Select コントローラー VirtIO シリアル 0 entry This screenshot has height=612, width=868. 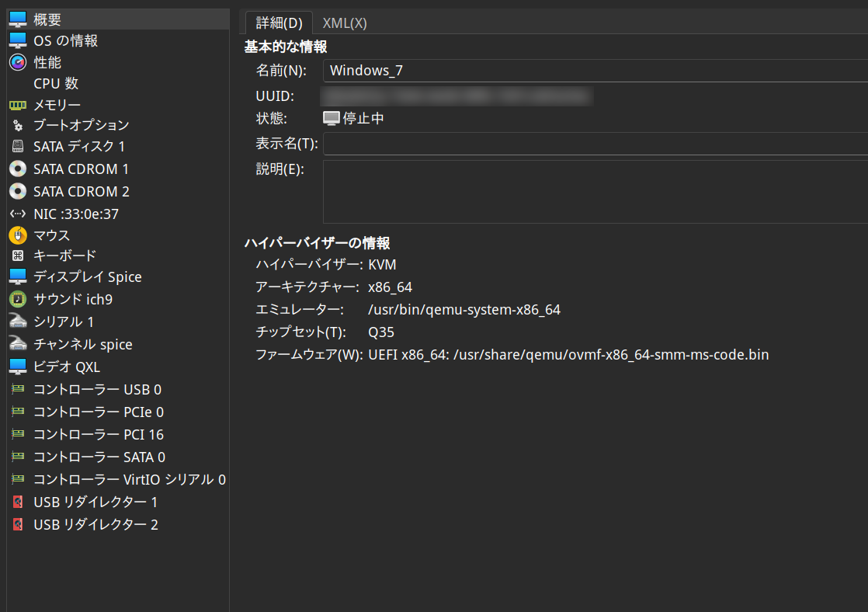coord(118,480)
